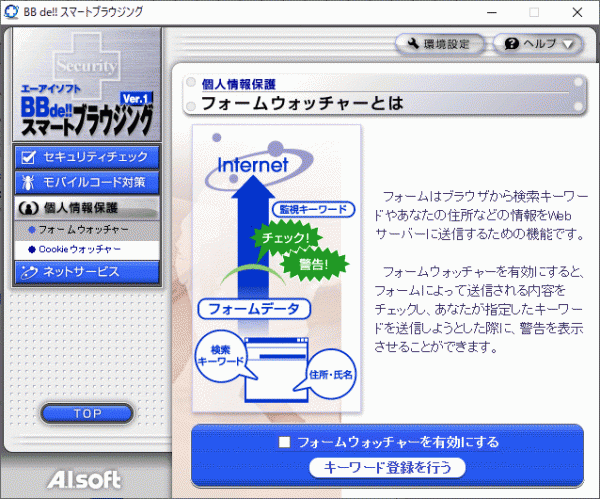Screen dimensions: 600x499
Task: Click the bug icon on モバイルコード対策
Action: 28,183
